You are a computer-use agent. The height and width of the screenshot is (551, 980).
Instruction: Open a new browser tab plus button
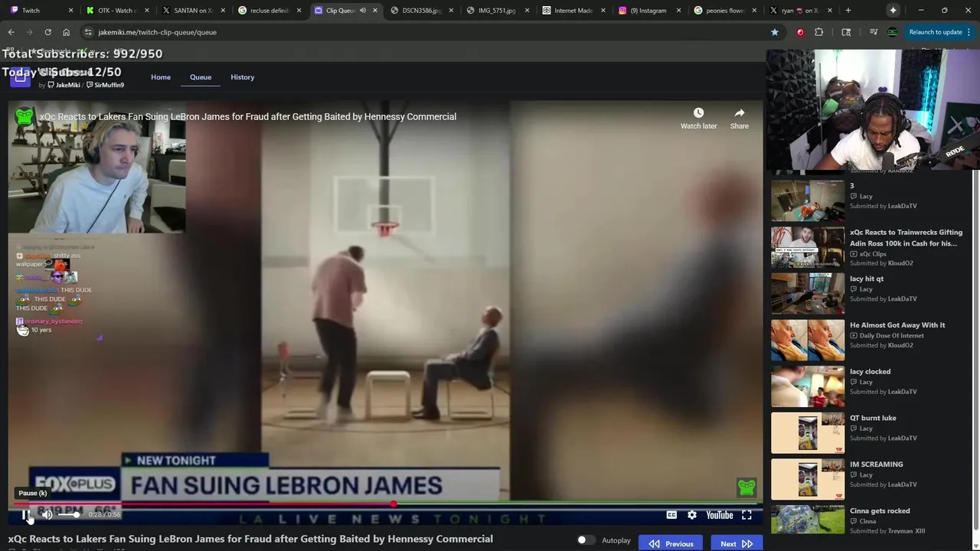pyautogui.click(x=848, y=11)
